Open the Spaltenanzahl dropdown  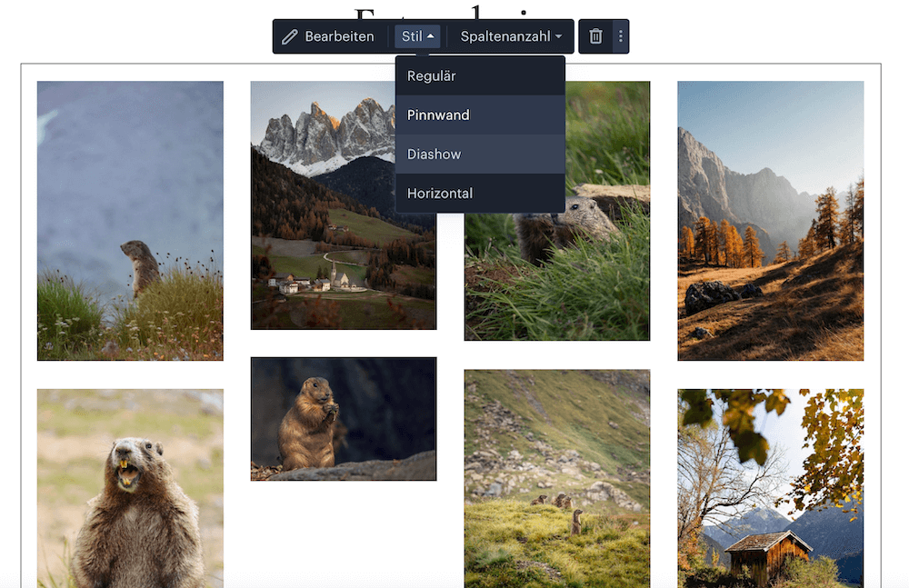click(x=511, y=36)
